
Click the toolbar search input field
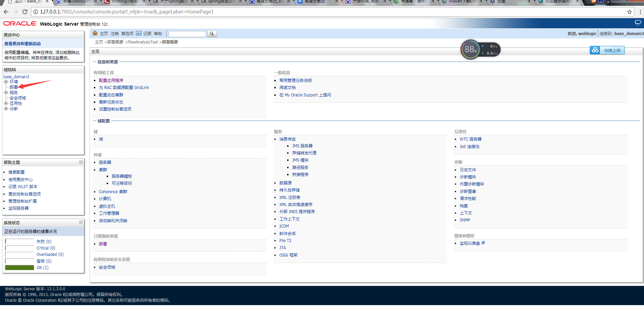coord(187,34)
